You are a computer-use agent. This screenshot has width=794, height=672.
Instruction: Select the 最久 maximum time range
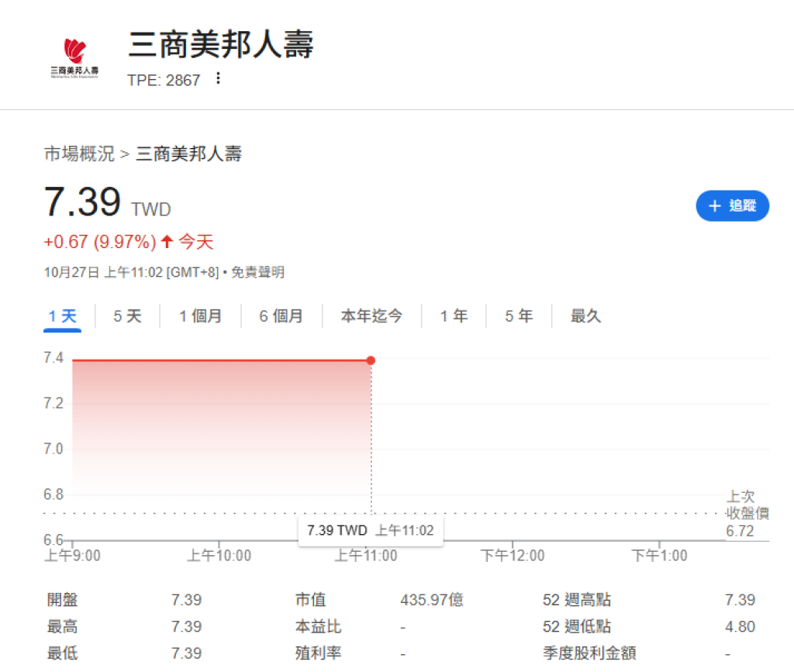click(585, 315)
